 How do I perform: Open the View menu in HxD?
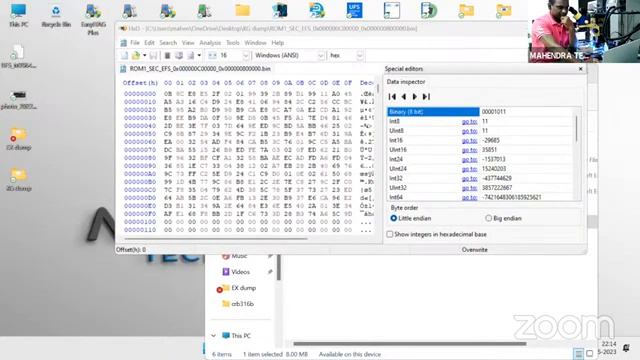click(x=188, y=43)
